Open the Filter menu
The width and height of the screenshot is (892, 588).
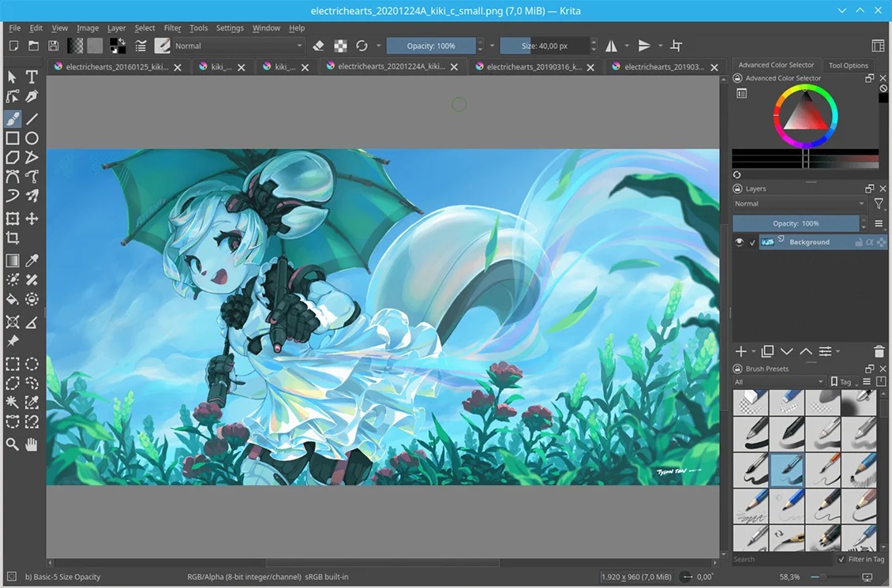point(172,28)
